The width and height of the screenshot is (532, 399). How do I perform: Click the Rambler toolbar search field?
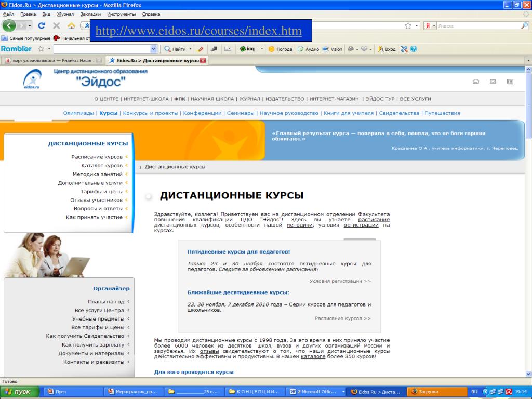pyautogui.click(x=102, y=49)
